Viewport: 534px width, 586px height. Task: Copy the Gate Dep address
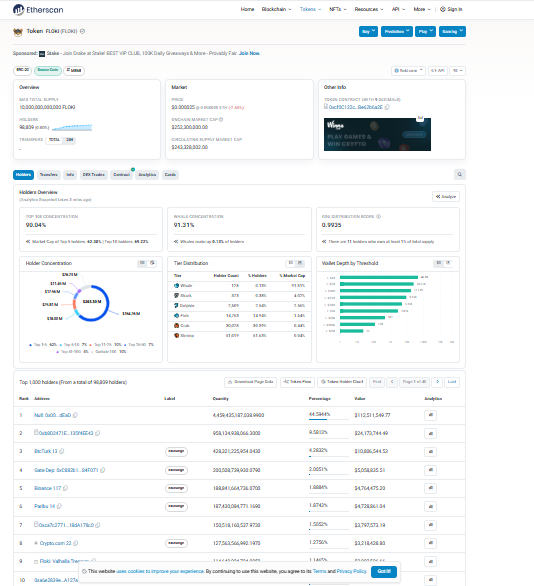click(x=102, y=470)
